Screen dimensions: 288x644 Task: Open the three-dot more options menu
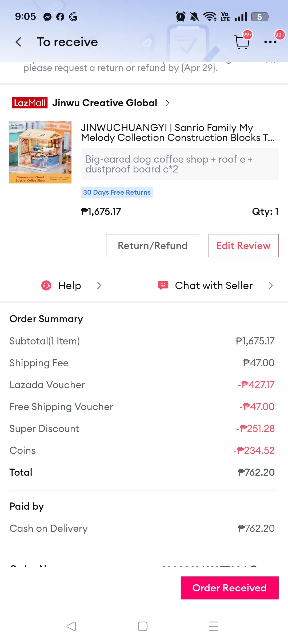[x=270, y=42]
